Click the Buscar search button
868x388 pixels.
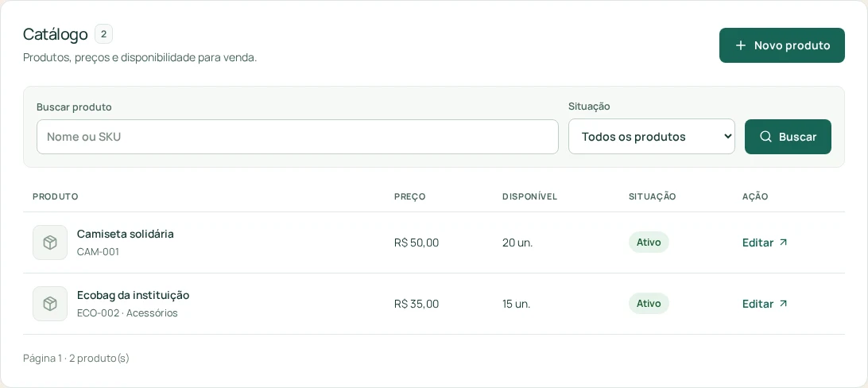(x=788, y=137)
